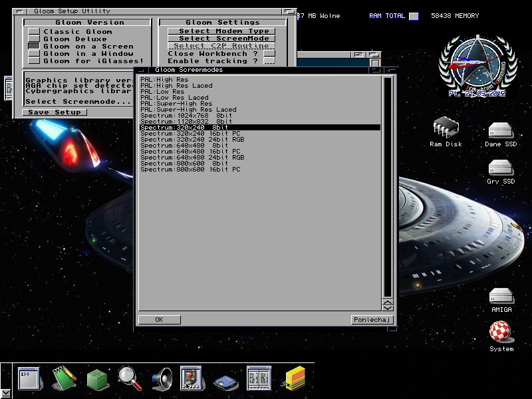Click resize gadget of Gloom Screenmodes window

pyautogui.click(x=392, y=329)
